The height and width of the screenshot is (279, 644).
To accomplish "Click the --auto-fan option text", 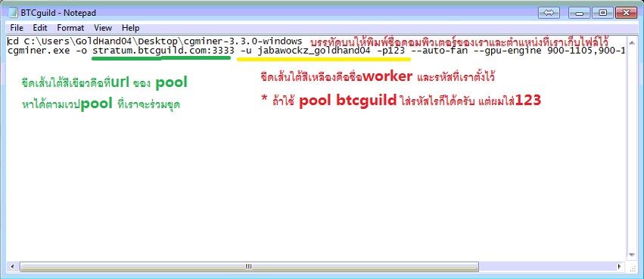I will [440, 51].
